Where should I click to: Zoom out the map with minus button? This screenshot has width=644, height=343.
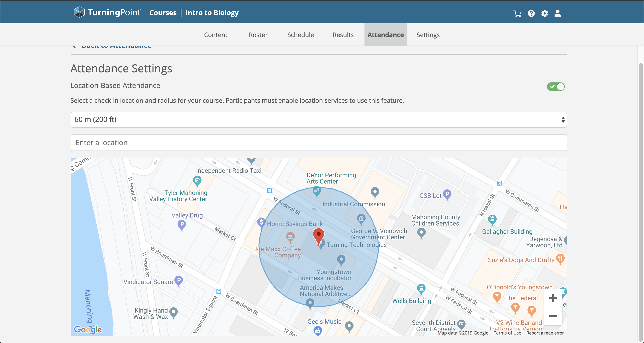click(553, 316)
